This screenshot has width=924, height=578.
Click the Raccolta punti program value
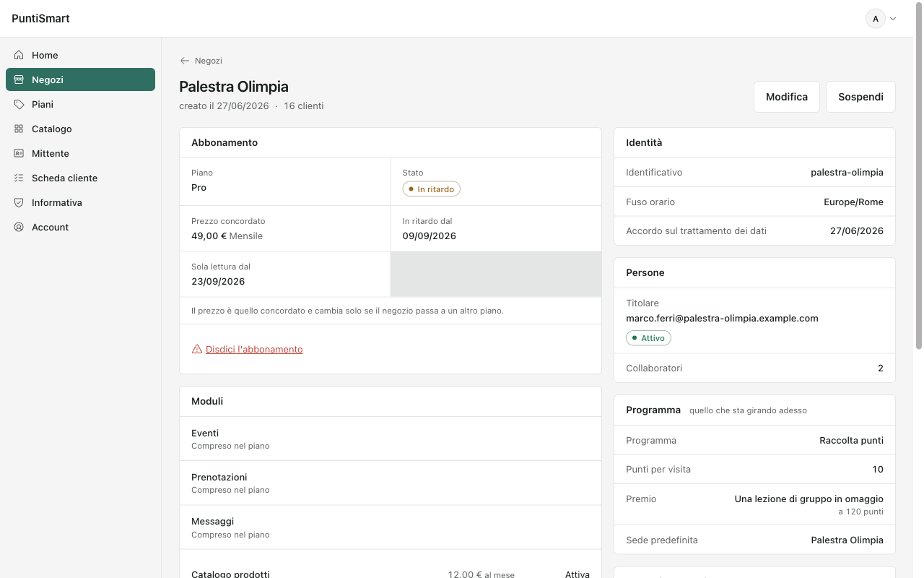pyautogui.click(x=852, y=441)
